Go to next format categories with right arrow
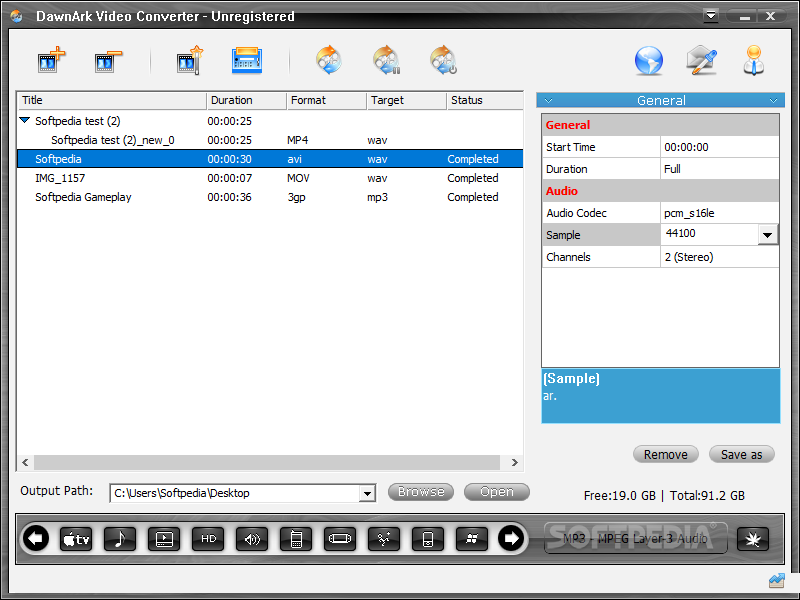 (x=511, y=538)
